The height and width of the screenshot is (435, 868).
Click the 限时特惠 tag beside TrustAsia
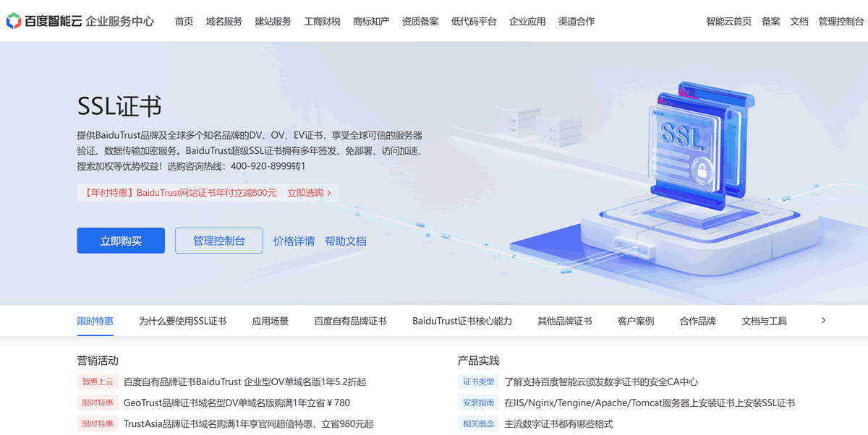pos(98,423)
